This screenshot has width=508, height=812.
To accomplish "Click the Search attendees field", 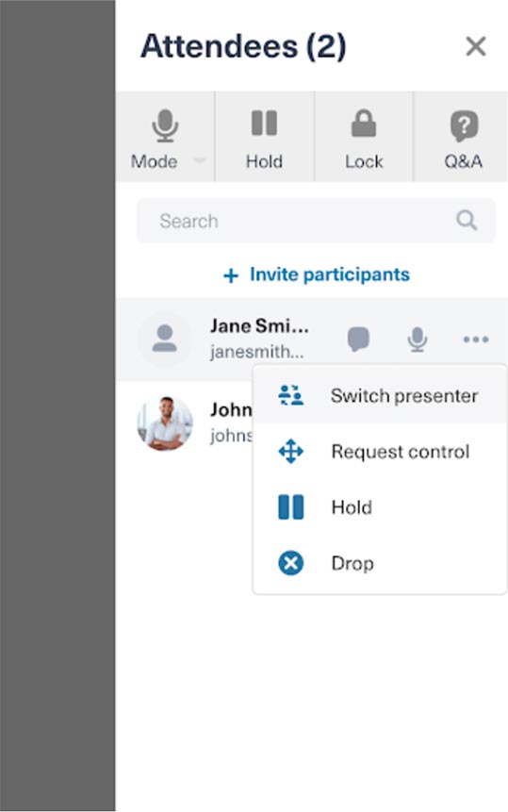I will [x=316, y=221].
